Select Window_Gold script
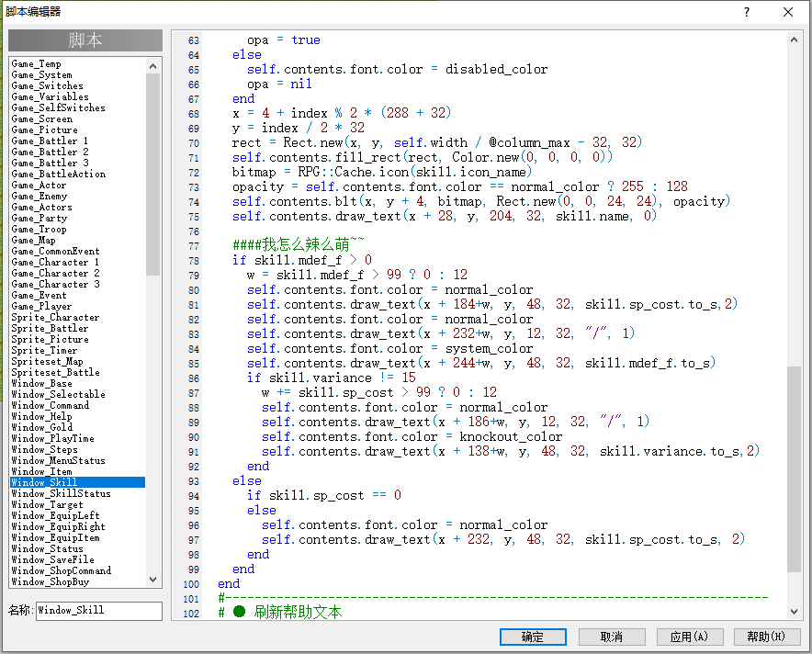Screen dimensions: 812x654 (x=42, y=427)
